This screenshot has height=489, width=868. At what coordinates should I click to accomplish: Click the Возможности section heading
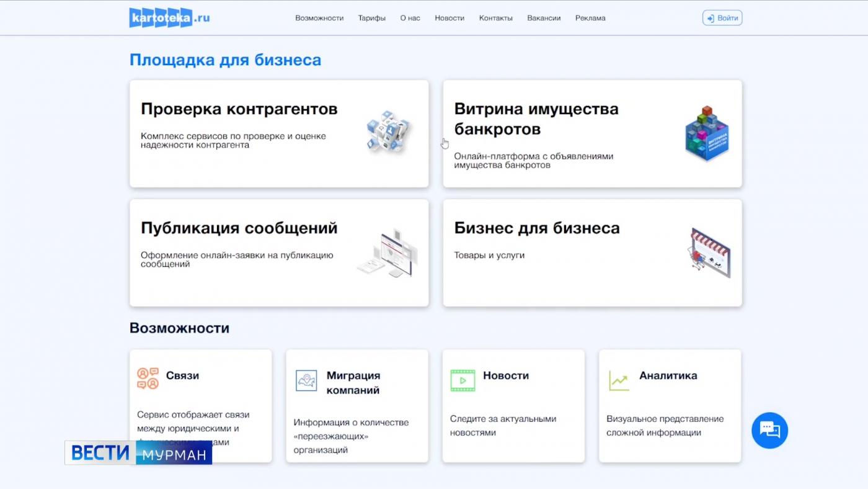(179, 328)
